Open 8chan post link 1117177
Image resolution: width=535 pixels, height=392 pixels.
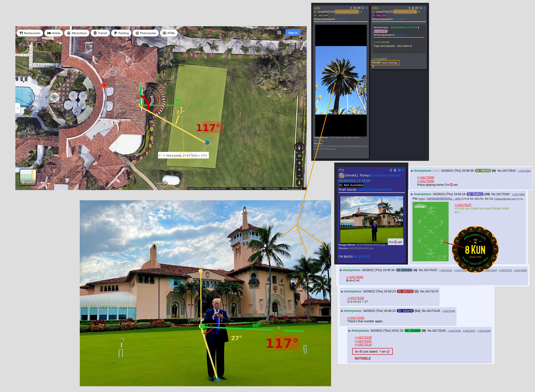point(342,19)
